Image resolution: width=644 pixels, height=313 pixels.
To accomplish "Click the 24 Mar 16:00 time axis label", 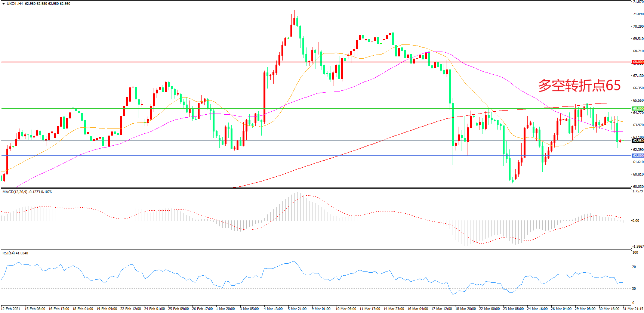I will coord(537,309).
